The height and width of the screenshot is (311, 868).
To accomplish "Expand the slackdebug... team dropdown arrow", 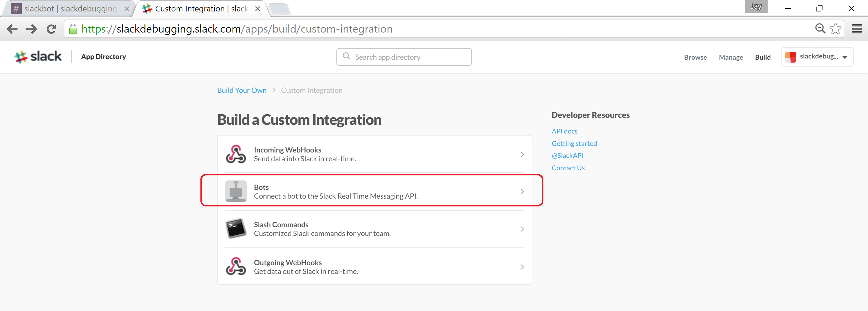I will click(x=844, y=57).
